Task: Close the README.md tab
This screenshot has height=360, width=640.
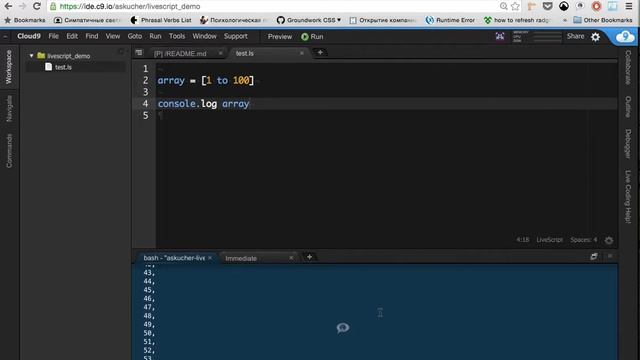Action: (x=220, y=53)
